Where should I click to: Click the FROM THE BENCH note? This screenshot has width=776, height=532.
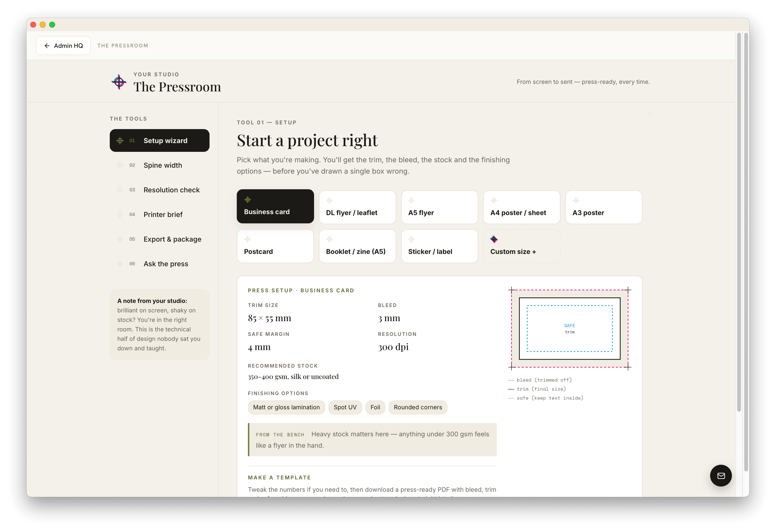point(372,440)
